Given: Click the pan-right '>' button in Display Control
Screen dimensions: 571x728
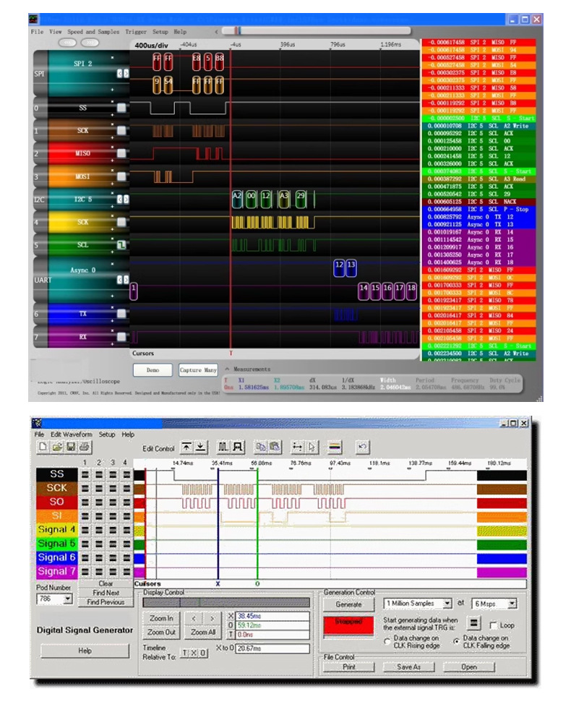Looking at the screenshot, I should point(212,618).
